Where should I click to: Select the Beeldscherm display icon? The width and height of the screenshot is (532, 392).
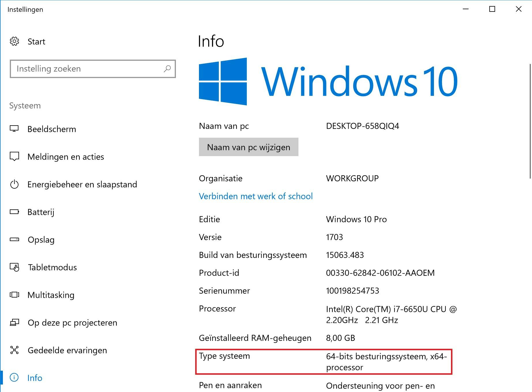[x=15, y=129]
